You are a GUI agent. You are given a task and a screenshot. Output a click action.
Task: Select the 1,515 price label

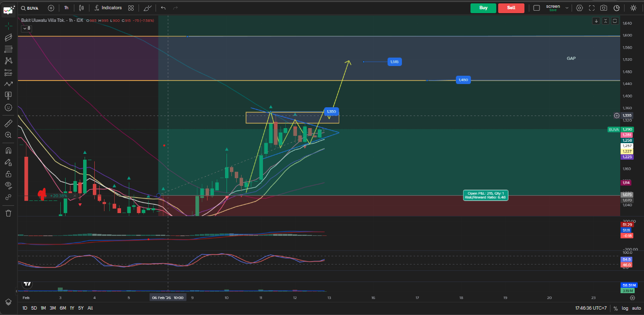pyautogui.click(x=395, y=62)
